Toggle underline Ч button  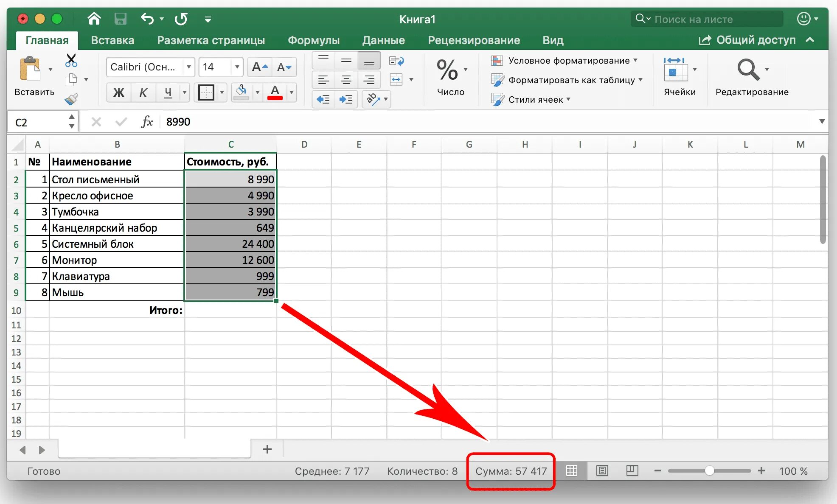coord(168,92)
